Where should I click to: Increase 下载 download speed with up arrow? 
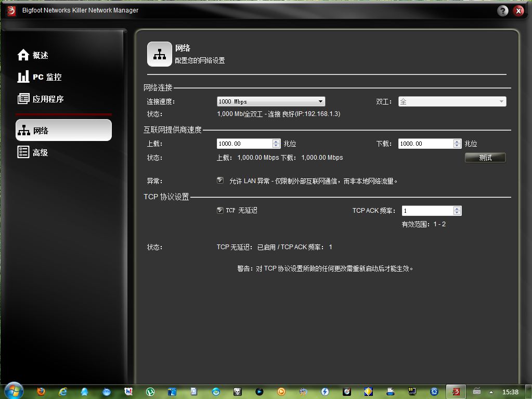(x=457, y=141)
